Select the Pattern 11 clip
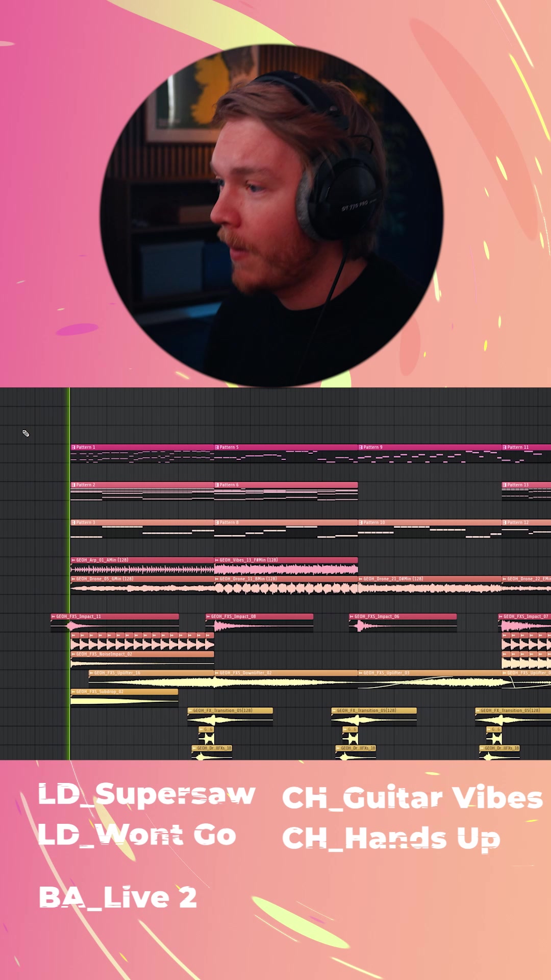The height and width of the screenshot is (980, 551). pyautogui.click(x=526, y=453)
